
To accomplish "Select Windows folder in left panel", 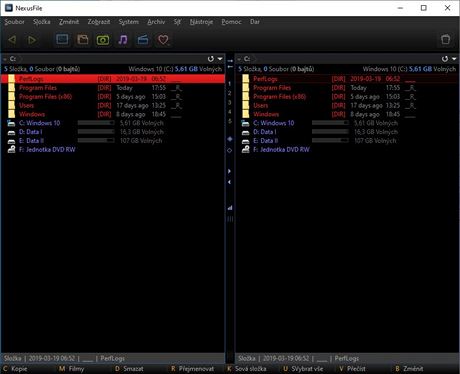I will click(113, 114).
